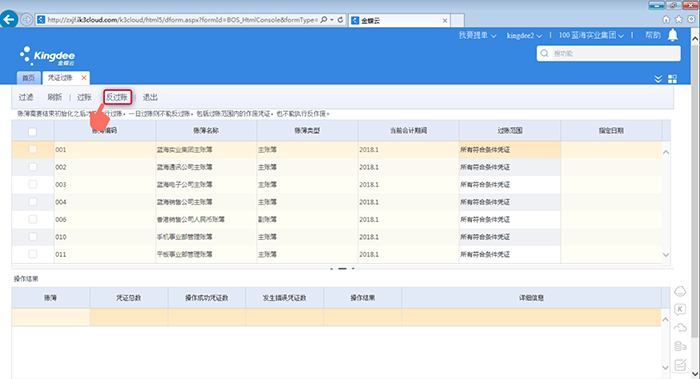The height and width of the screenshot is (379, 700).
Task: Check the box for ledger row 003
Action: [x=33, y=184]
